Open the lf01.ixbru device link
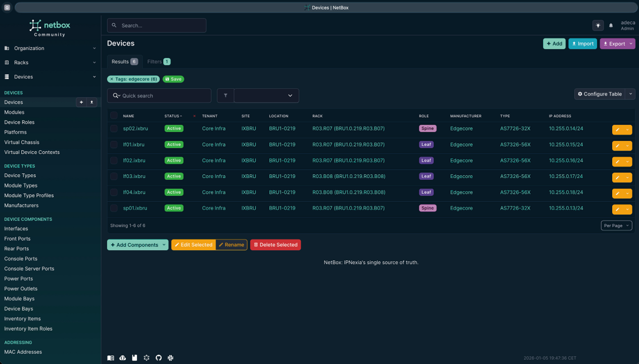 134,145
